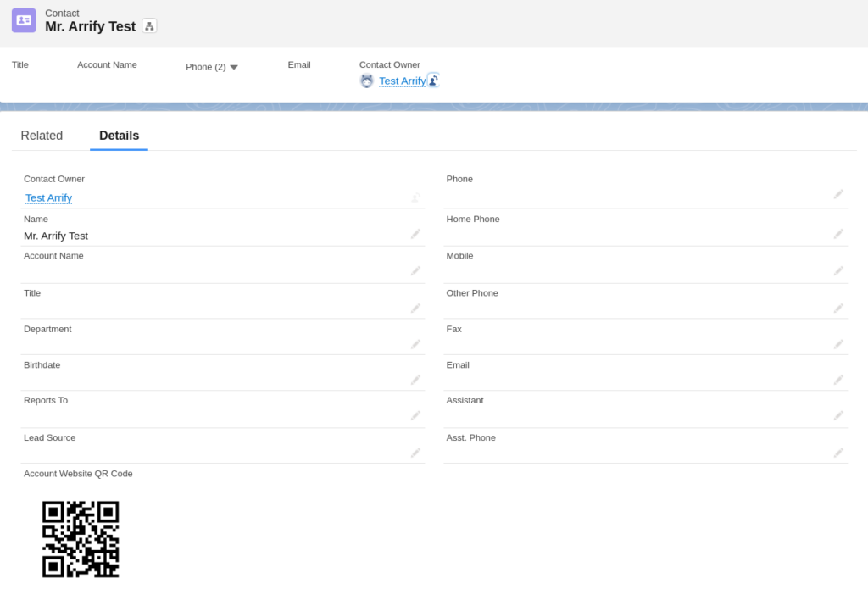Click the Home Phone edit pencil
868x595 pixels.
pos(838,234)
